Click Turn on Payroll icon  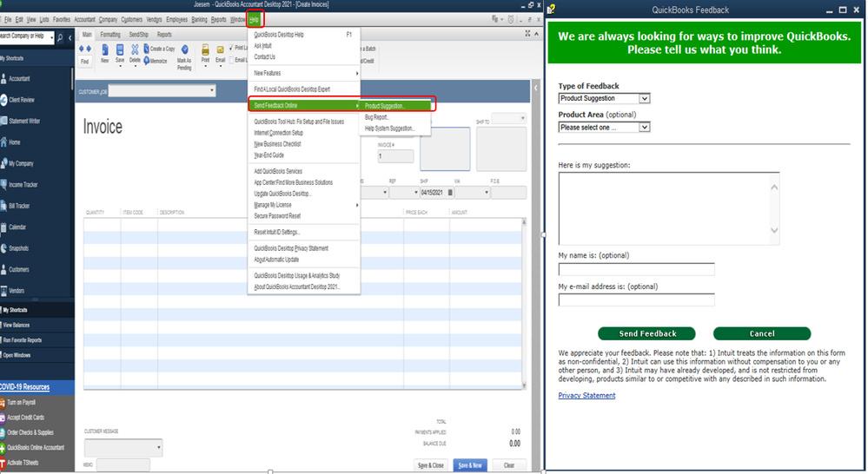click(x=3, y=403)
